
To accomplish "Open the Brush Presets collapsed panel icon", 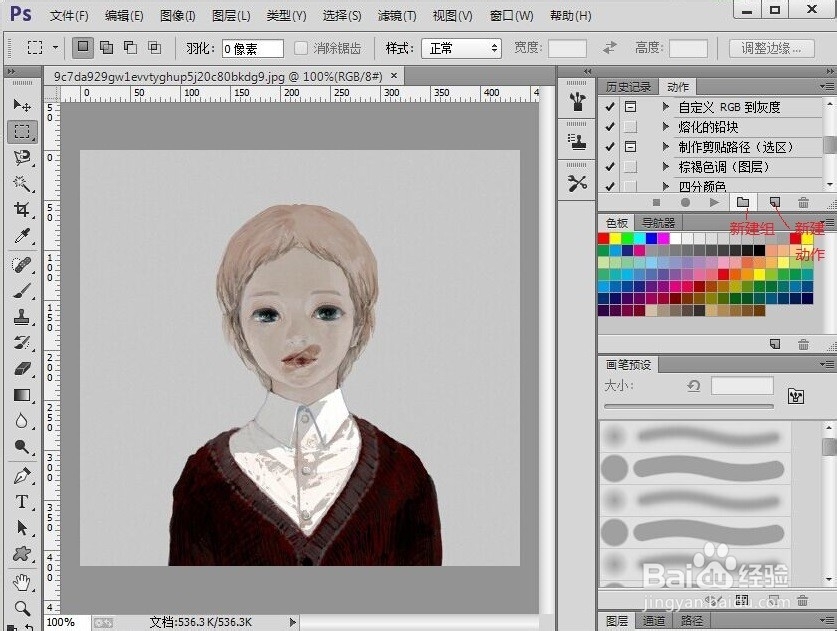I will (x=577, y=101).
